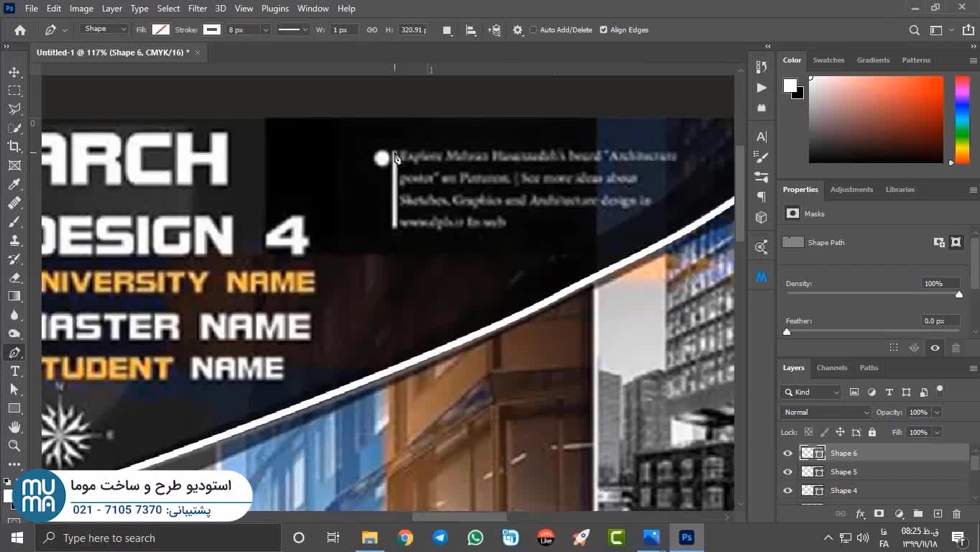Click the Stroke color swatch
Viewport: 980px width, 552px height.
tap(212, 30)
